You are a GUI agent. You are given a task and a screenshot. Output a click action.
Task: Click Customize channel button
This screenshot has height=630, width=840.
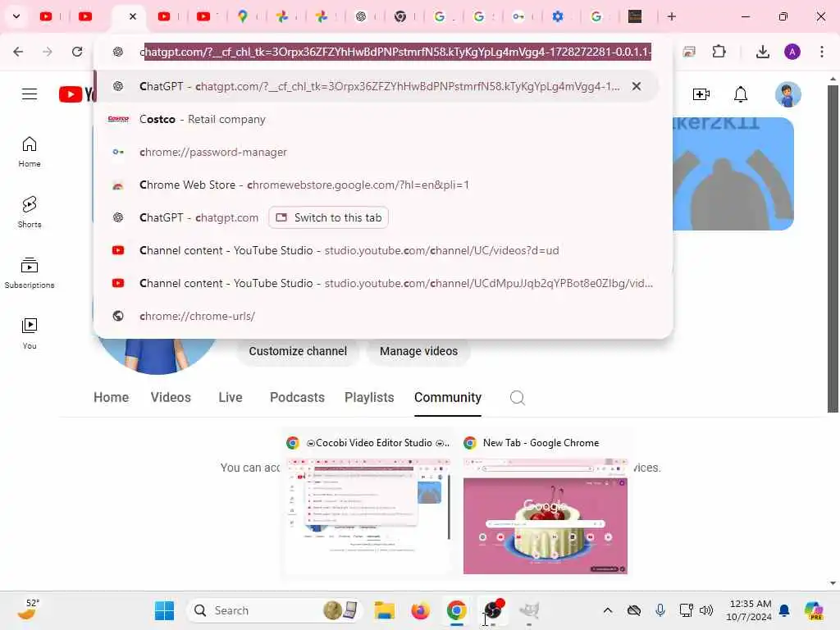pos(298,351)
